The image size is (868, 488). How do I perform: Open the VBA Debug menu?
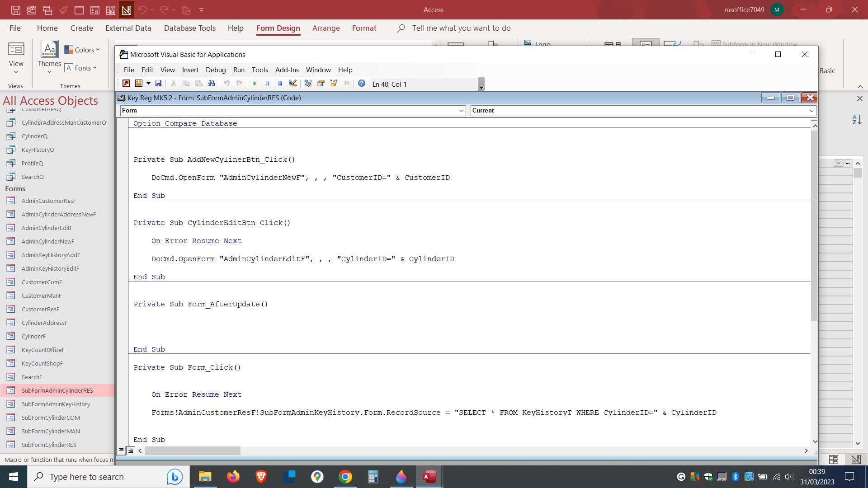pyautogui.click(x=216, y=70)
